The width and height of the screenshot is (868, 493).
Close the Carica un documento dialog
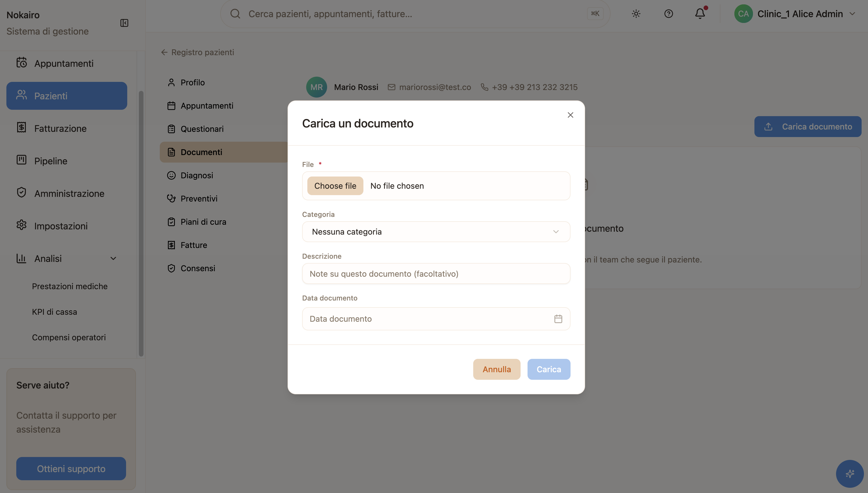point(570,115)
